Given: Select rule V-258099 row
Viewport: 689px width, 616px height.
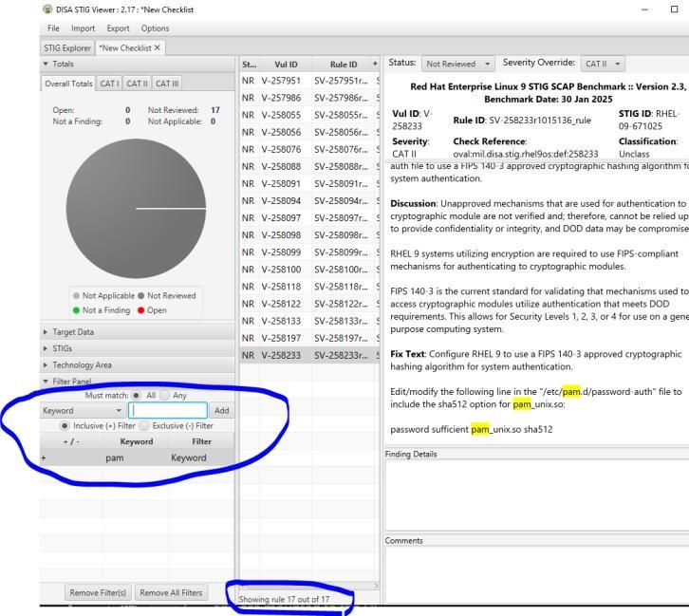Looking at the screenshot, I should click(309, 252).
